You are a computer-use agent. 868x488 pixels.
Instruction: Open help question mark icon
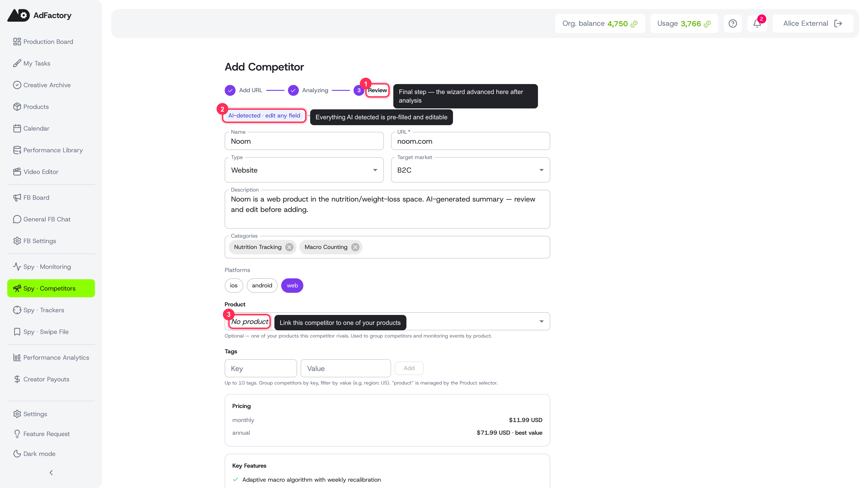(733, 23)
